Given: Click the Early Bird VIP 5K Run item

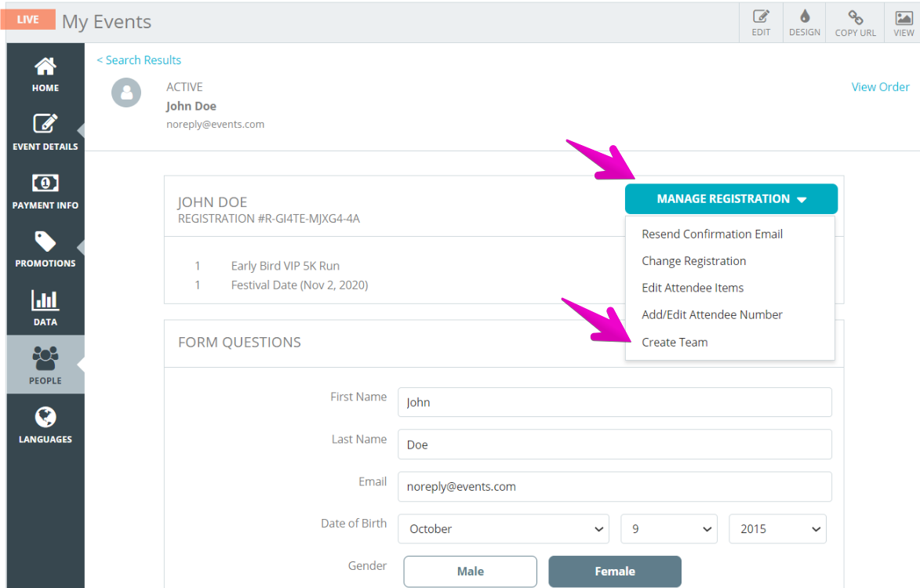Looking at the screenshot, I should click(x=285, y=266).
